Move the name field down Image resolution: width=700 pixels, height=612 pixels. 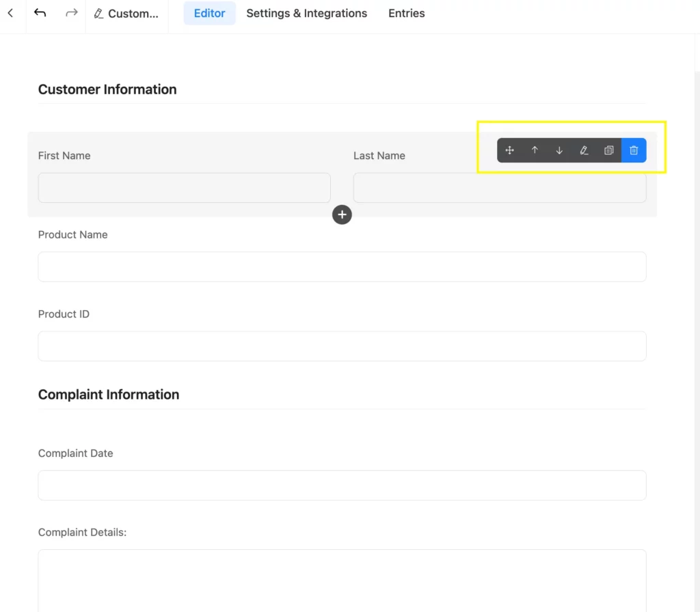tap(559, 150)
